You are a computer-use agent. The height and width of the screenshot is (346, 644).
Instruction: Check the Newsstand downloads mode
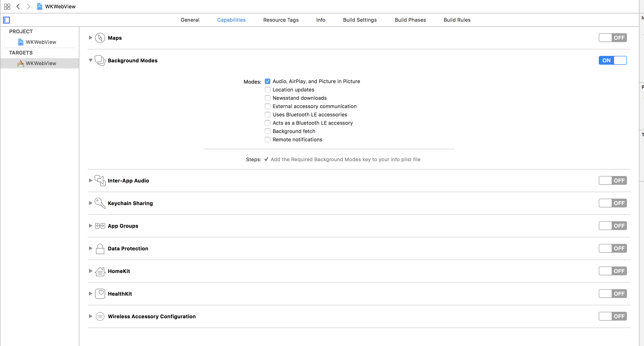click(x=268, y=98)
